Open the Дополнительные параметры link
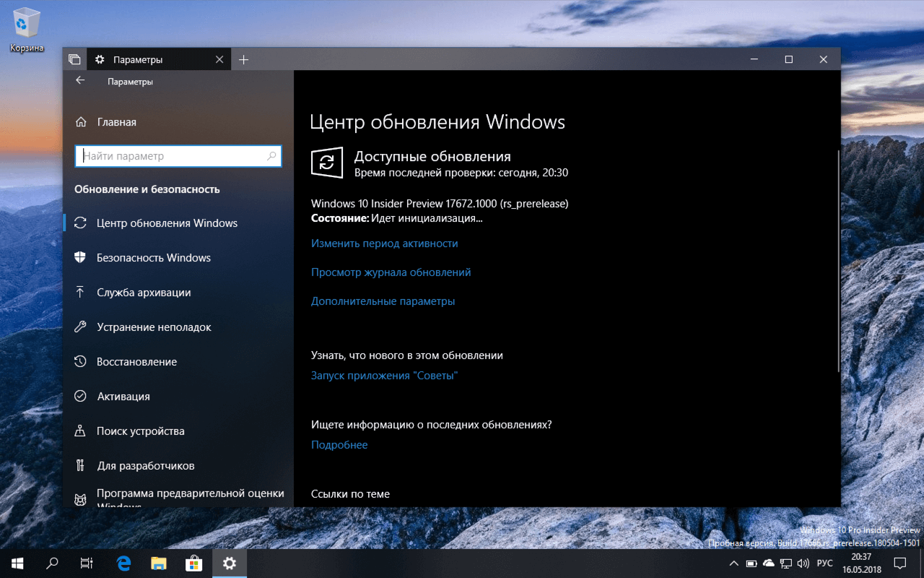The image size is (924, 578). 383,301
